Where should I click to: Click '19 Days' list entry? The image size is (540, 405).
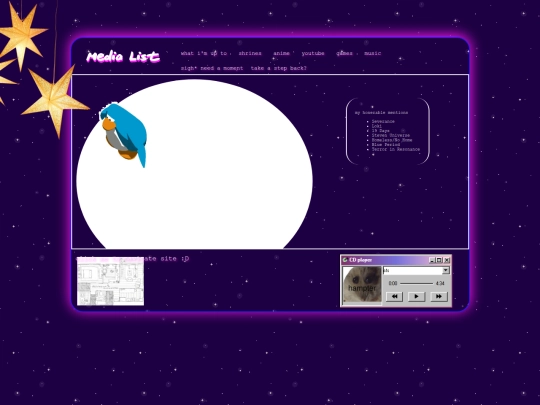click(x=380, y=131)
